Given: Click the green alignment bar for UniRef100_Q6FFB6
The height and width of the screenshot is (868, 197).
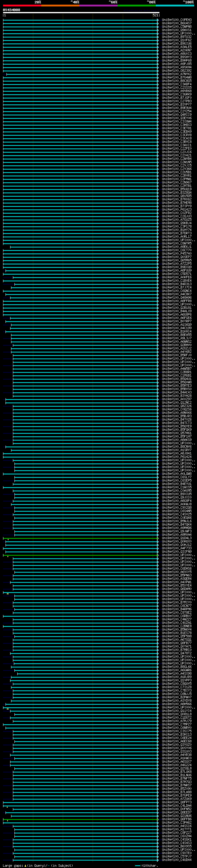Looking at the screenshot, I should [81, 819].
